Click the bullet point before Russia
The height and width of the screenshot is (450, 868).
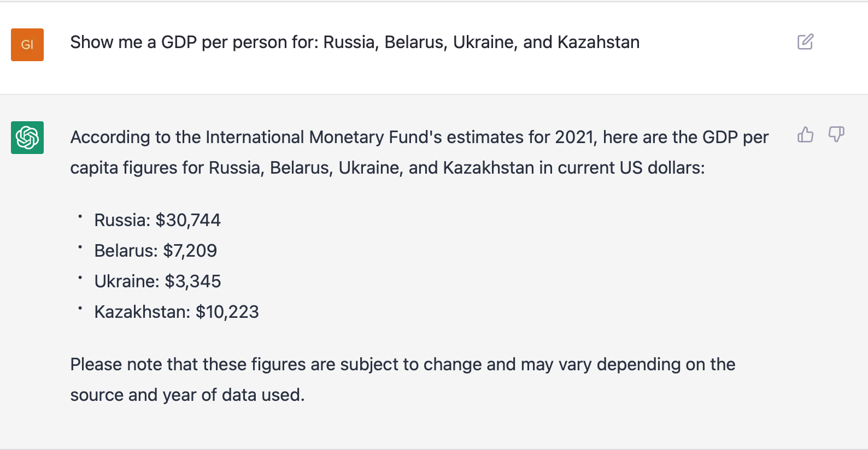(x=80, y=217)
